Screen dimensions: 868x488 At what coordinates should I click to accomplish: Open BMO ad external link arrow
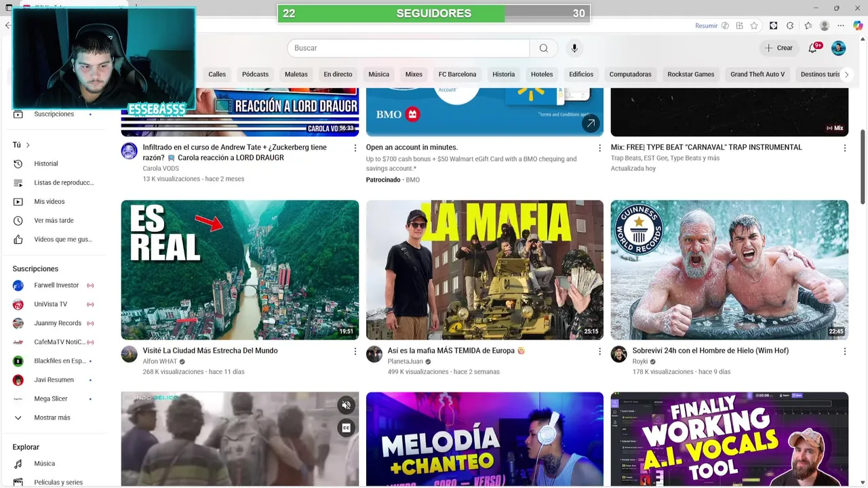591,123
